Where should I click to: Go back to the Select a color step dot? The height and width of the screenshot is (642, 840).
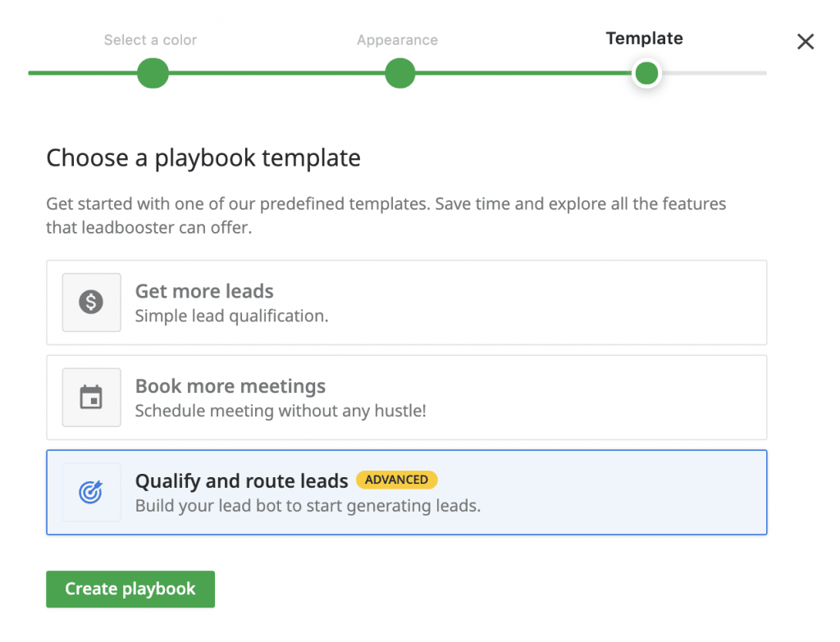(x=153, y=73)
